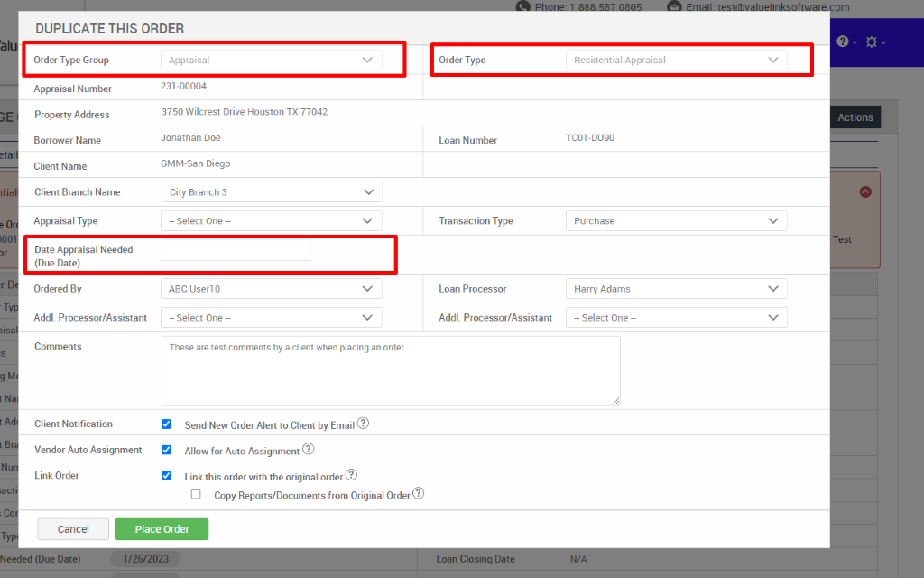Screen dimensions: 924x578
Task: Click the DUPLICATE THIS ORDER title
Action: (109, 28)
